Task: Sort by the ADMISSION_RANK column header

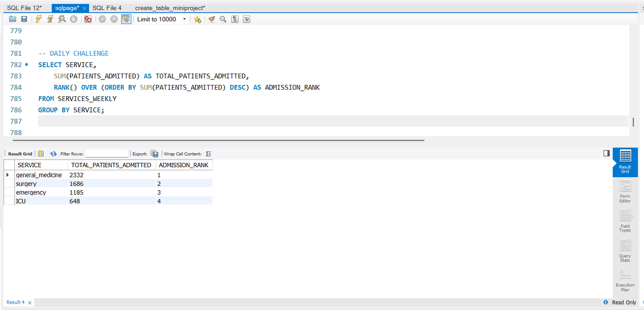Action: point(184,165)
